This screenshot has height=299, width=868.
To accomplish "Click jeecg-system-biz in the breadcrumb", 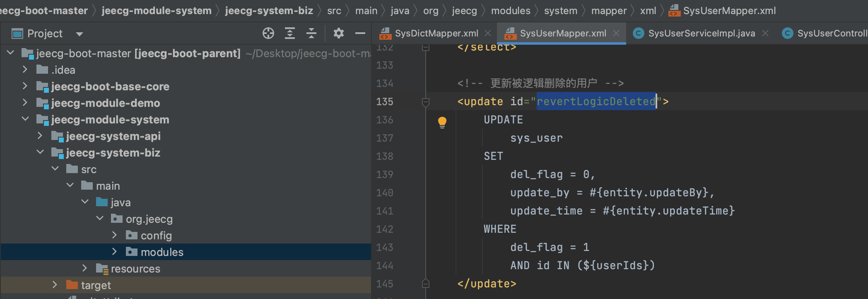I will click(x=269, y=10).
